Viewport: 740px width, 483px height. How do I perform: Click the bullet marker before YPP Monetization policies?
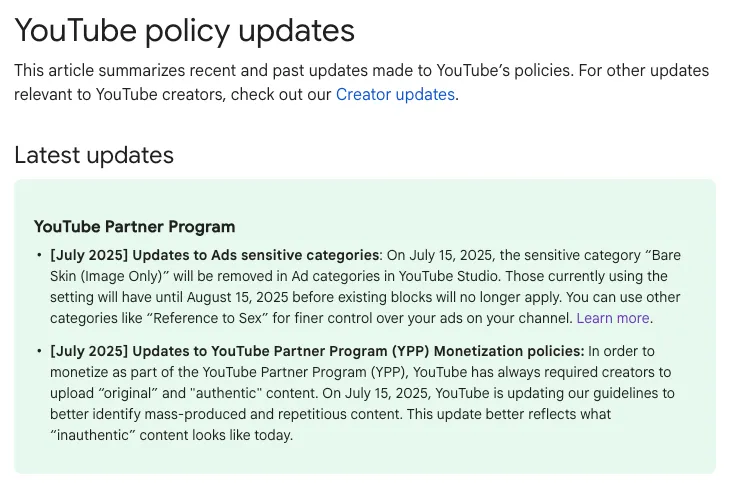39,351
